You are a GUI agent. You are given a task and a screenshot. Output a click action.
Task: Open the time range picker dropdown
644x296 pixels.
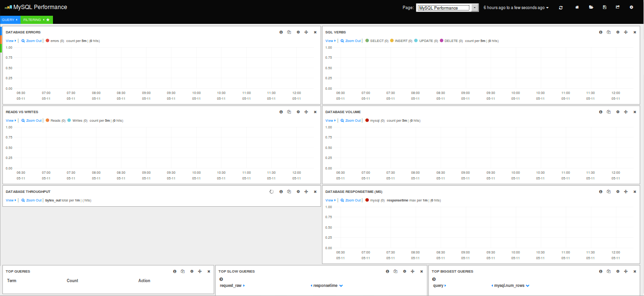(516, 8)
